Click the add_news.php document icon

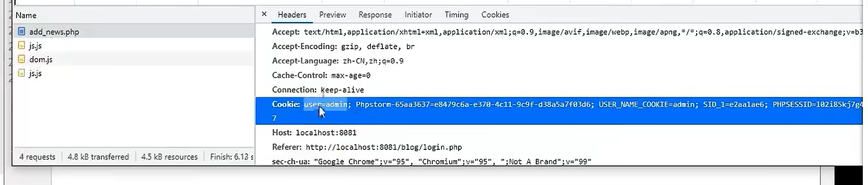click(x=22, y=32)
